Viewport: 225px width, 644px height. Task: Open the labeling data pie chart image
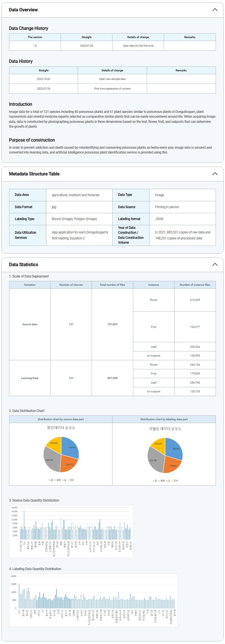point(165,454)
